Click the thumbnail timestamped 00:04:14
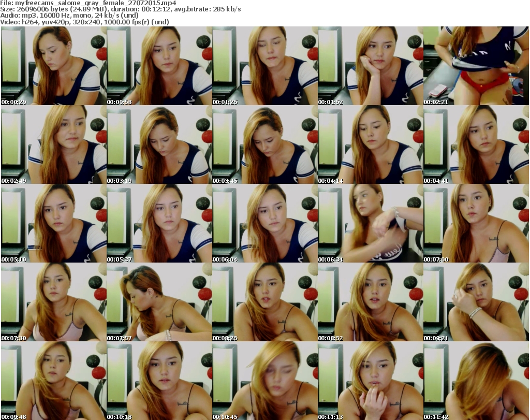 (371, 144)
